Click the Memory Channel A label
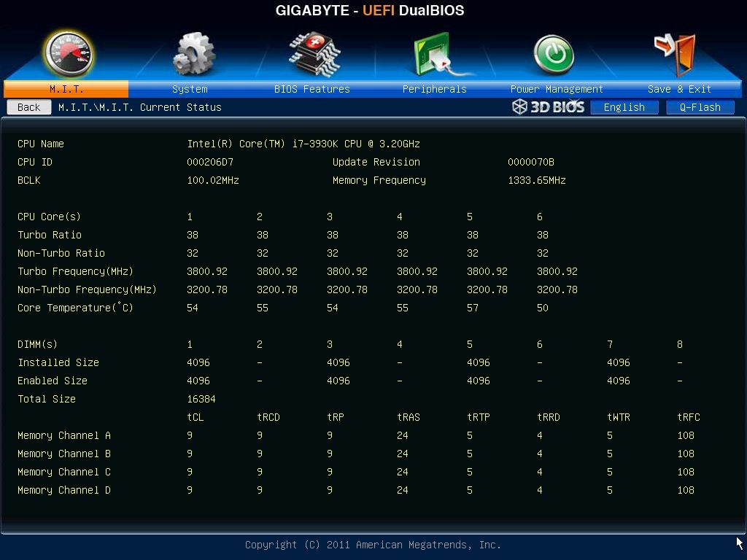 (x=64, y=436)
